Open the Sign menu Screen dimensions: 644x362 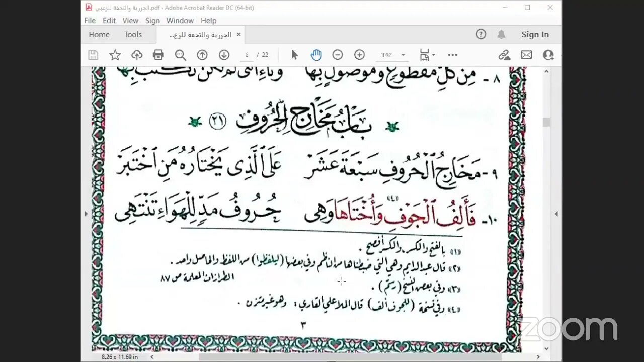point(152,21)
